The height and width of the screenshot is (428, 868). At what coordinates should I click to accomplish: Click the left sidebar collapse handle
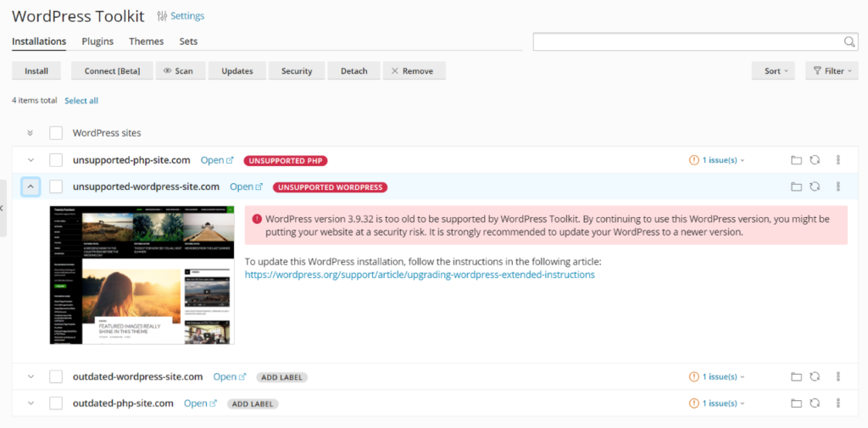click(x=3, y=208)
